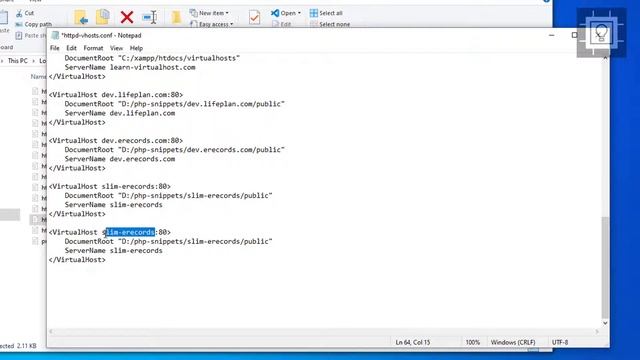Click Copy path in the Explorer ribbon
Image resolution: width=640 pixels, height=360 pixels.
pyautogui.click(x=33, y=24)
